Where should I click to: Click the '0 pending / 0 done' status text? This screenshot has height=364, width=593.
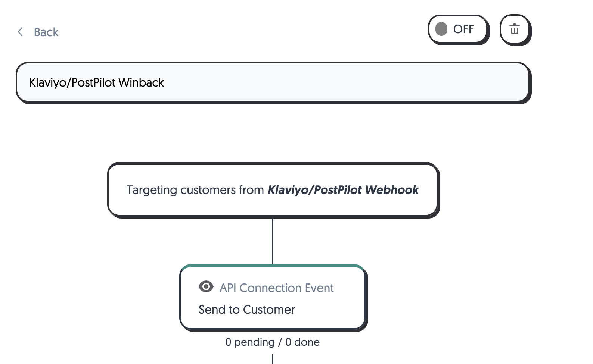pyautogui.click(x=273, y=342)
